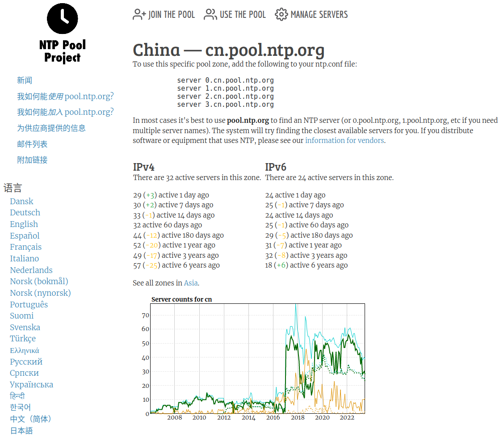This screenshot has width=504, height=441.
Task: Click IPv6 row 18 (+6) active 6 years ago
Action: pos(307,265)
